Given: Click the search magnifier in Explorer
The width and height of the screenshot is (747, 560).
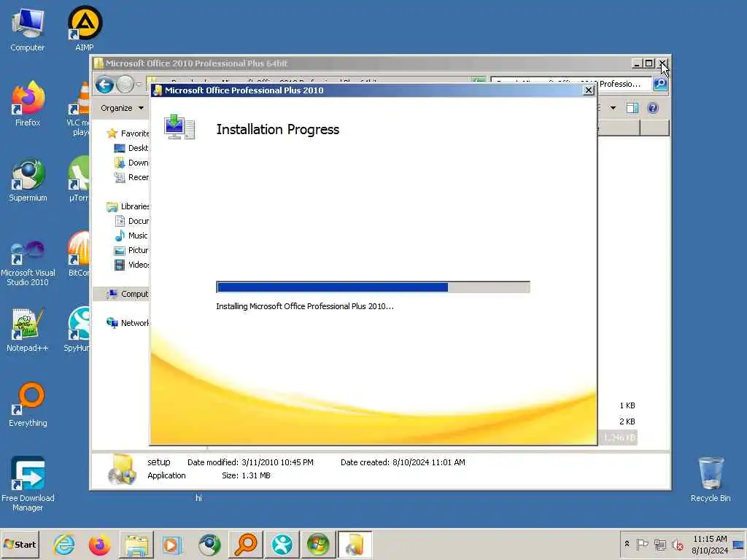Looking at the screenshot, I should (659, 84).
